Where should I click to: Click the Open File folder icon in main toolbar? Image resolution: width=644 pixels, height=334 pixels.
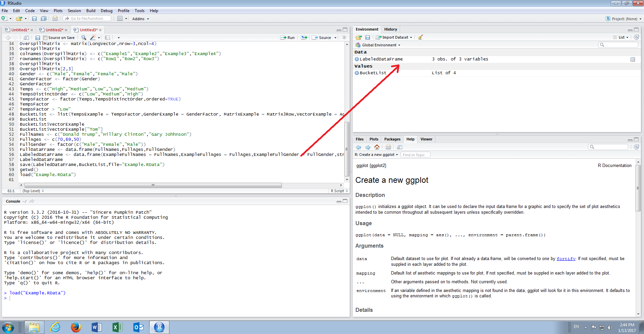(x=19, y=18)
